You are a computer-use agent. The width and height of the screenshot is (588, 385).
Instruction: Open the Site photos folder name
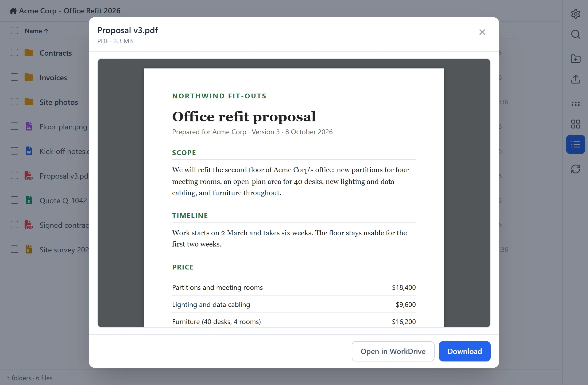pos(59,102)
